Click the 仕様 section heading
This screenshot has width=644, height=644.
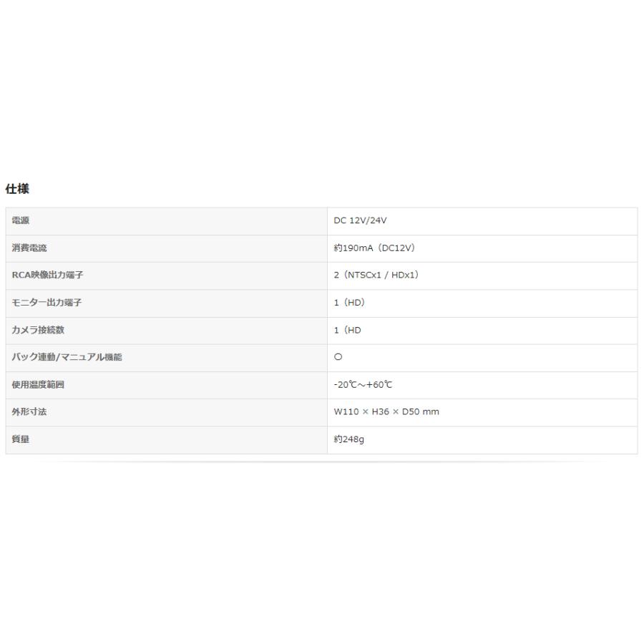point(17,190)
